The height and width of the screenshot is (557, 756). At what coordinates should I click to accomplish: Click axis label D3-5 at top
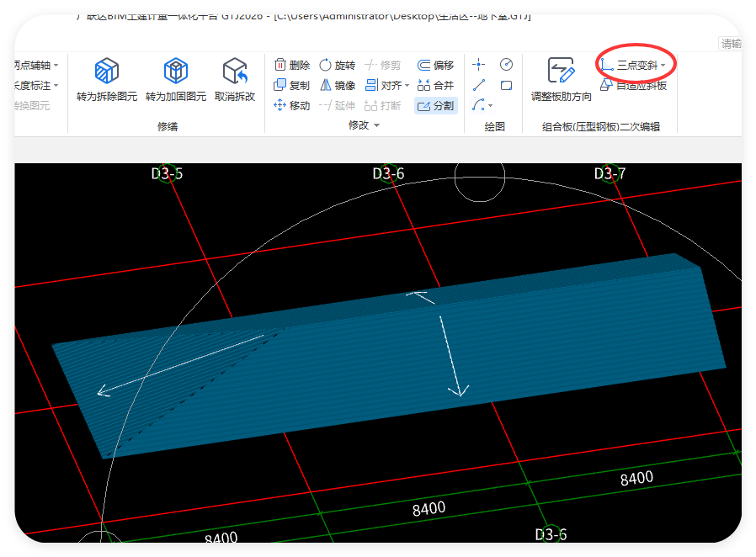pyautogui.click(x=167, y=173)
